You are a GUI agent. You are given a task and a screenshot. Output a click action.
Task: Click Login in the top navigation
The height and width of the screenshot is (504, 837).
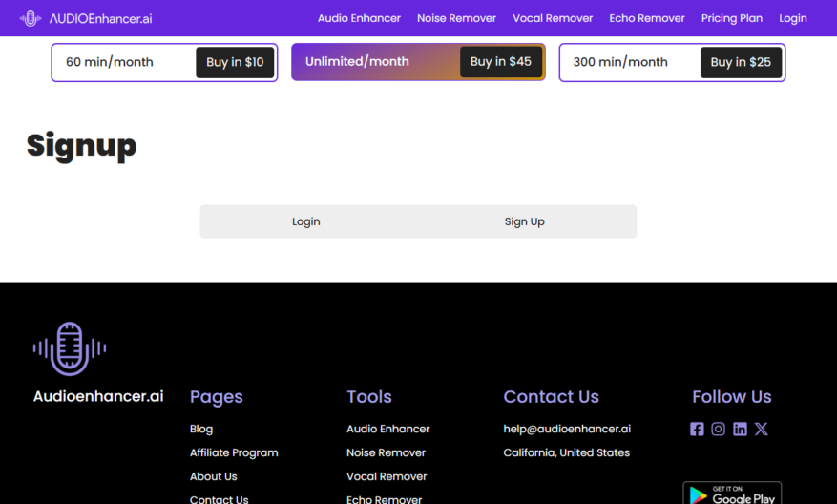793,18
